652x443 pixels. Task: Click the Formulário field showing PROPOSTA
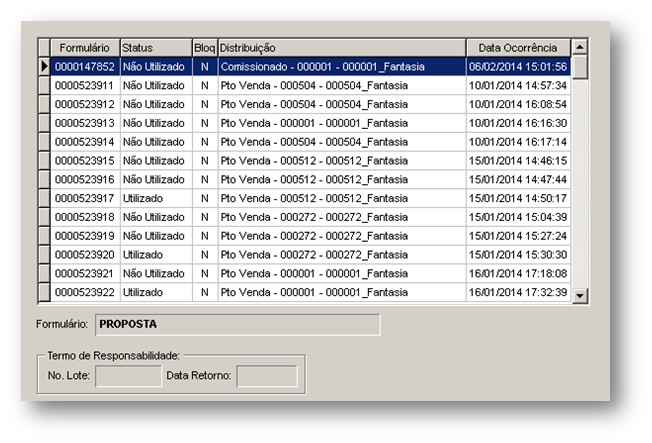point(237,324)
